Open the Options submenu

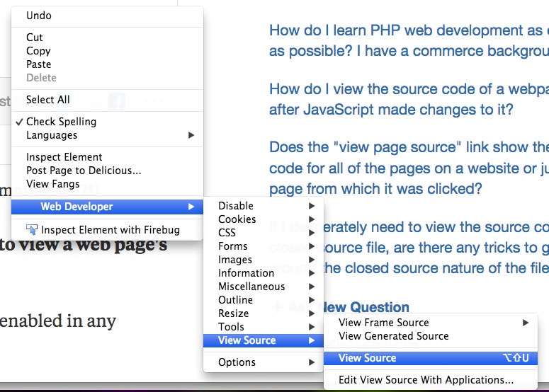tap(264, 362)
